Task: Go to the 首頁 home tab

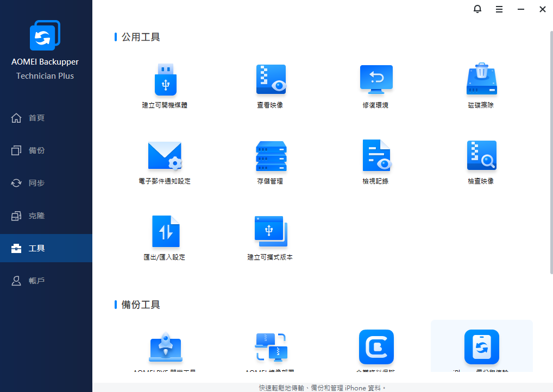Action: tap(46, 118)
